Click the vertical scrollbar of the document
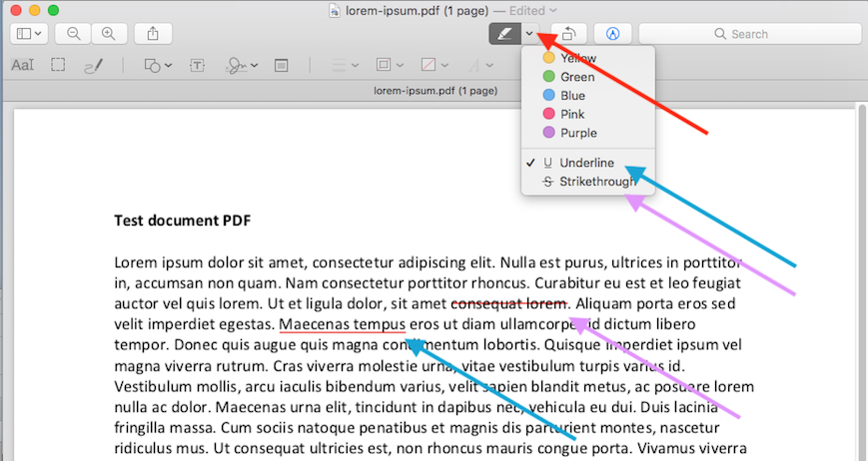This screenshot has width=868, height=461. click(x=862, y=282)
